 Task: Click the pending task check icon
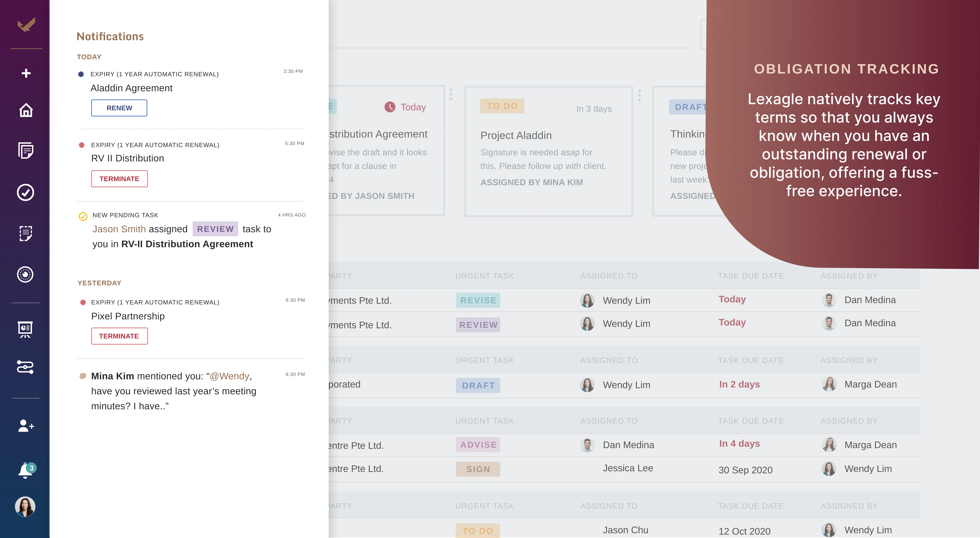pyautogui.click(x=83, y=216)
